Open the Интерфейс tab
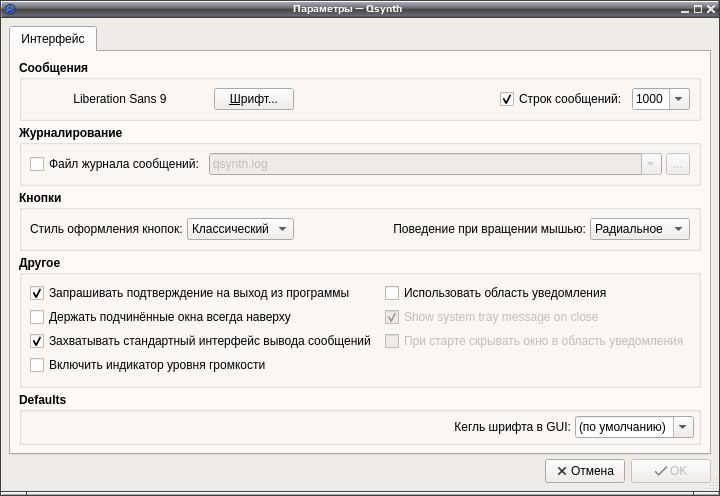 click(x=53, y=39)
